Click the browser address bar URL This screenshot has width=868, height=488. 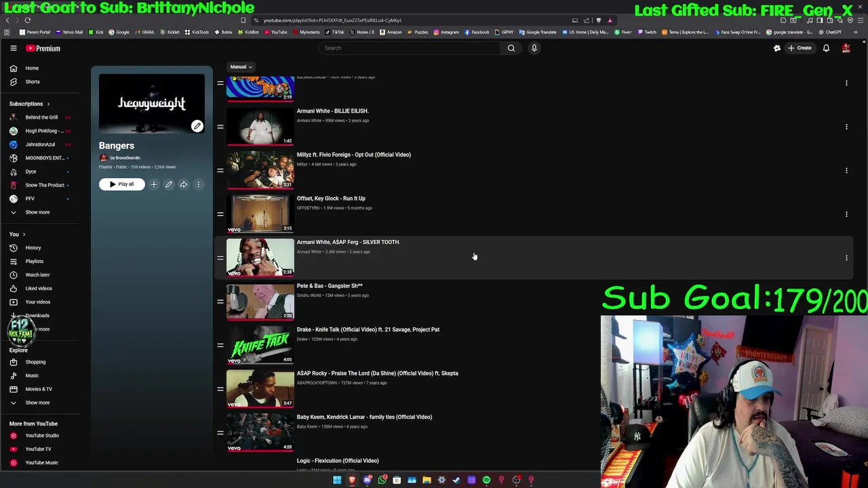[x=332, y=20]
